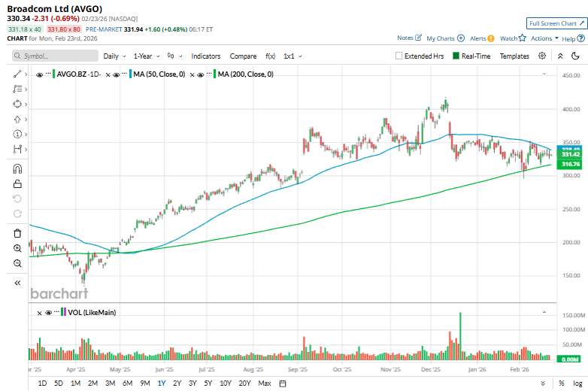Screen dimensions: 588x391
Task: Open the Compare menu
Action: pos(243,56)
